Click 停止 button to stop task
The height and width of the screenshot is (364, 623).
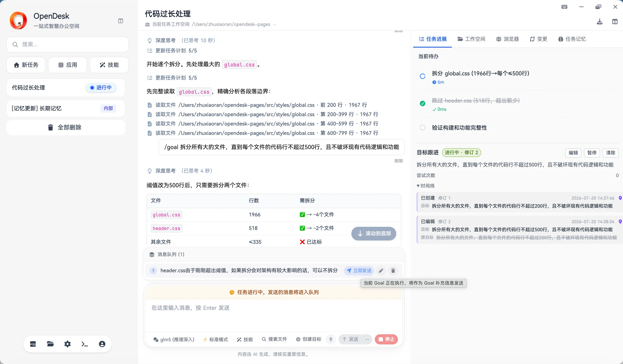pyautogui.click(x=386, y=339)
